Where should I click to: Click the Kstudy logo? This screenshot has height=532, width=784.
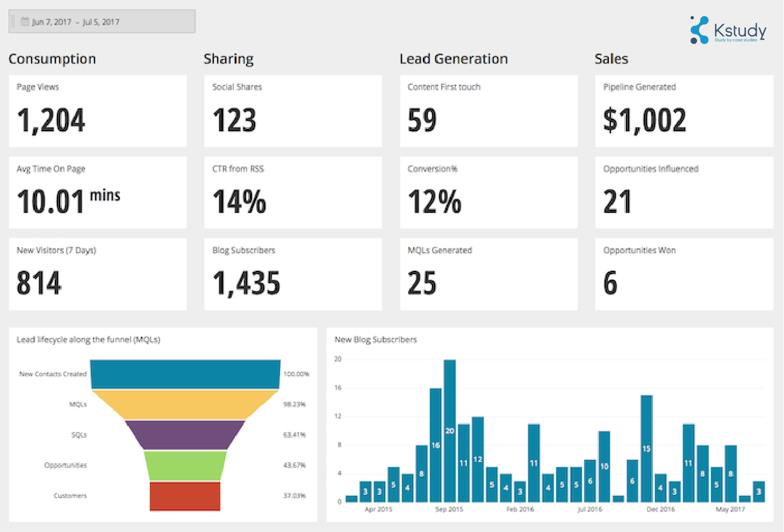[728, 30]
